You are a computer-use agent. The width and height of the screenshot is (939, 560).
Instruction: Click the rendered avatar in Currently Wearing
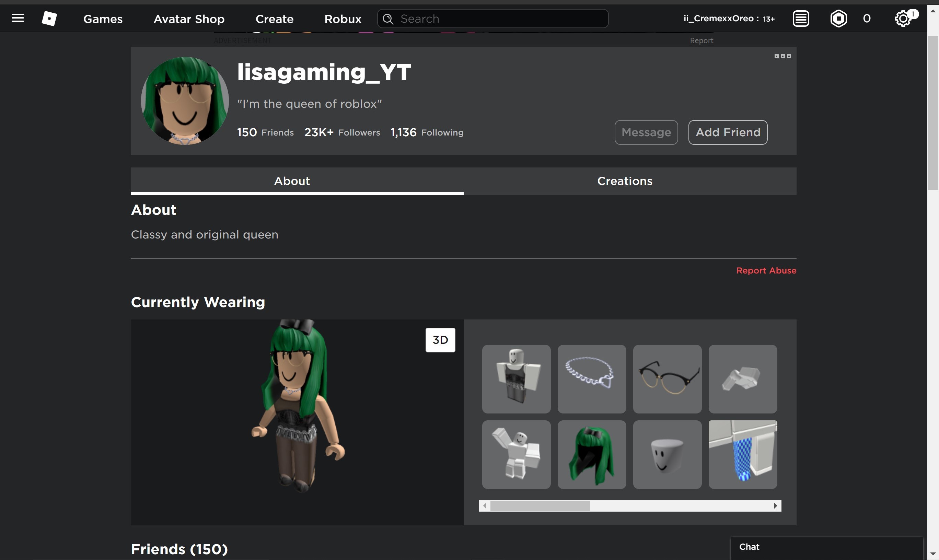[x=298, y=406]
